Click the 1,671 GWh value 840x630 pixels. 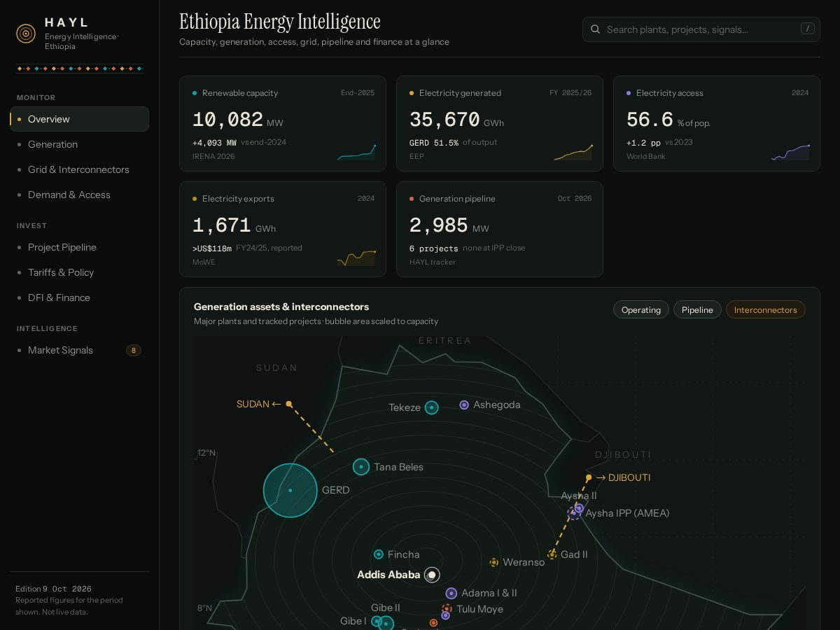tap(234, 226)
